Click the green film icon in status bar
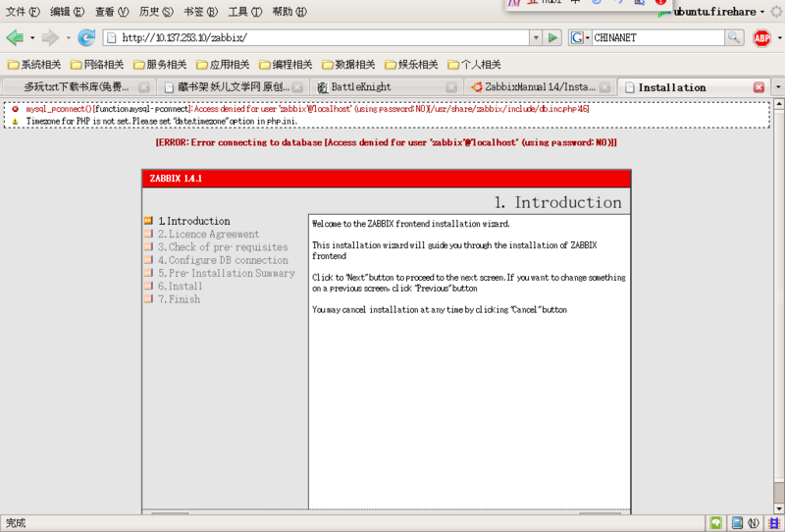The height and width of the screenshot is (532, 785). click(x=716, y=523)
